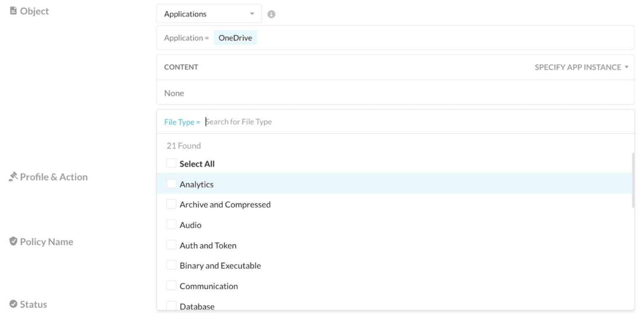
Task: Click the Object document icon
Action: [12, 10]
